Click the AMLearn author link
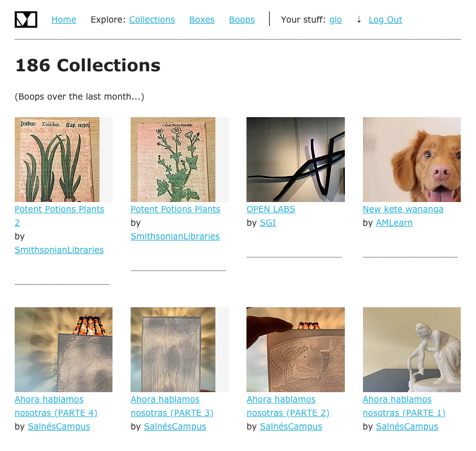476x451 pixels. [x=394, y=222]
